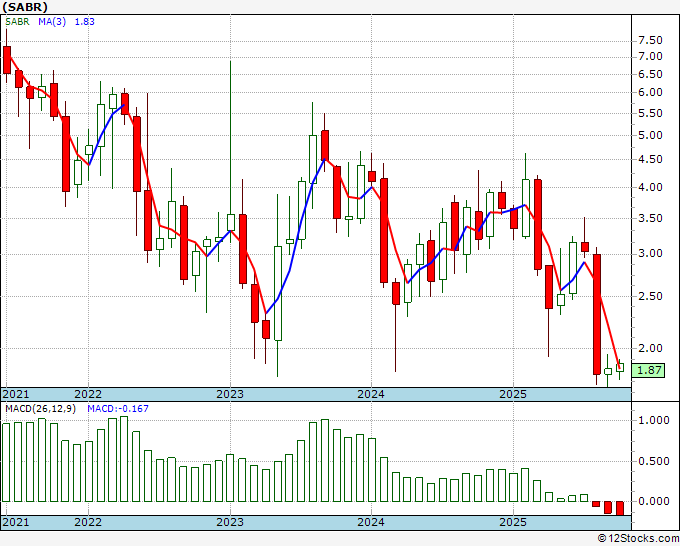Click the 4.00 price axis label
The height and width of the screenshot is (546, 680).
pyautogui.click(x=650, y=188)
